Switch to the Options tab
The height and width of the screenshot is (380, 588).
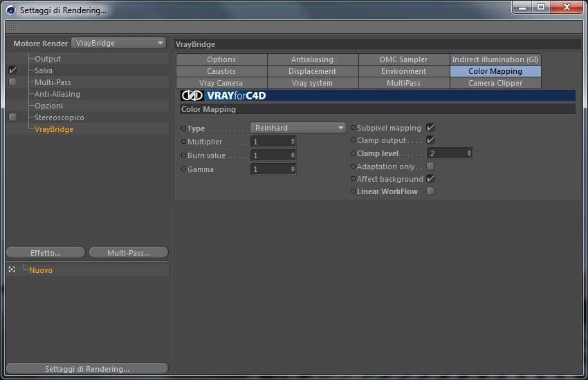click(221, 59)
